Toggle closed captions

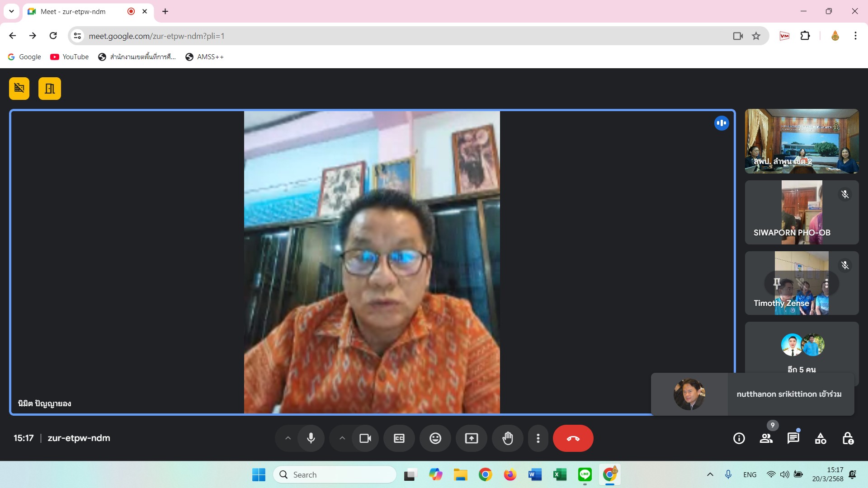(399, 438)
